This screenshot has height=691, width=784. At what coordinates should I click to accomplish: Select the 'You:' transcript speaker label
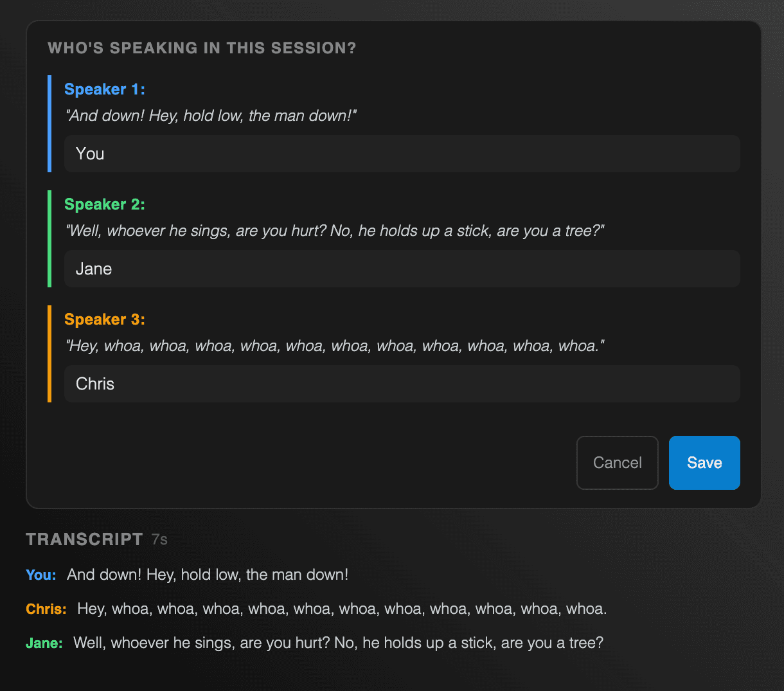pyautogui.click(x=40, y=575)
